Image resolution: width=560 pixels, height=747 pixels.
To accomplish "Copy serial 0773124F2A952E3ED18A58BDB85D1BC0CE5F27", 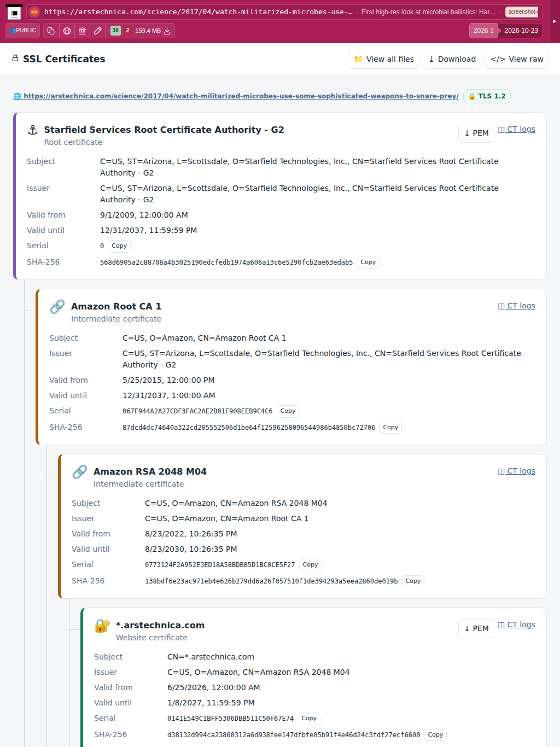I will tap(310, 565).
